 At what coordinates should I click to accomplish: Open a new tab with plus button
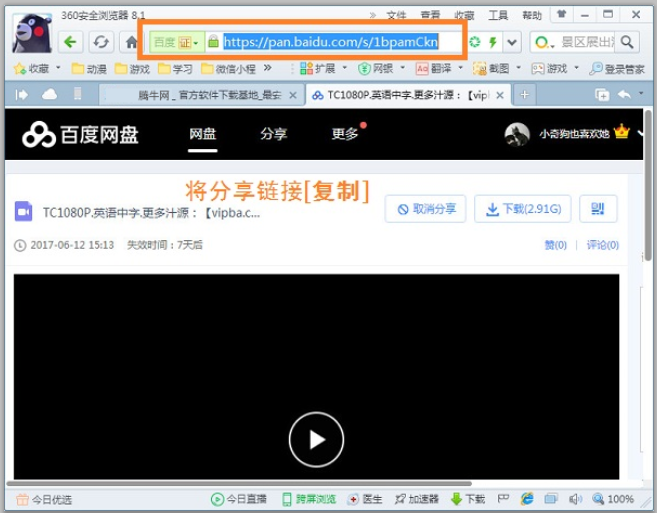(525, 95)
